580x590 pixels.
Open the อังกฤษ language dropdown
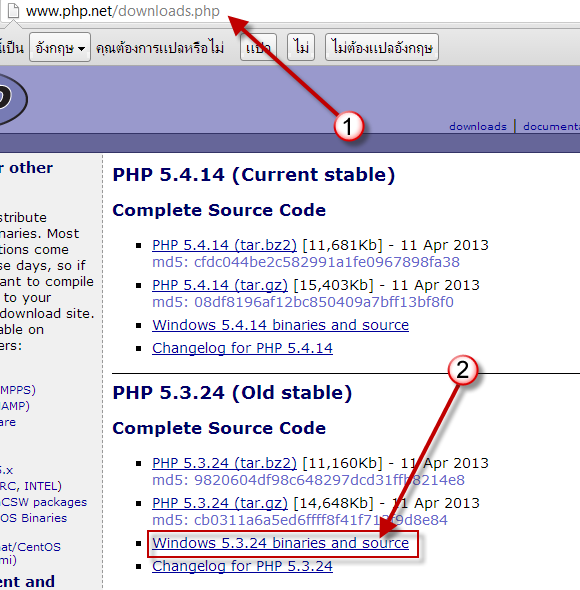point(60,47)
